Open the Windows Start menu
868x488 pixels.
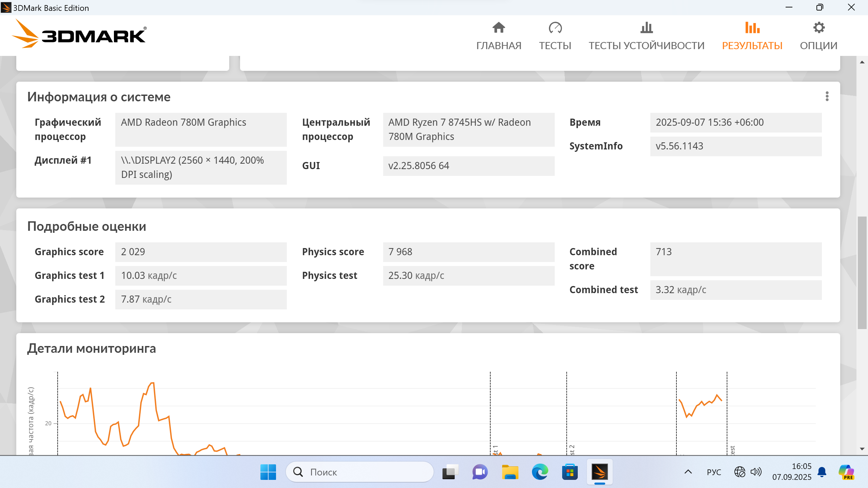(268, 472)
